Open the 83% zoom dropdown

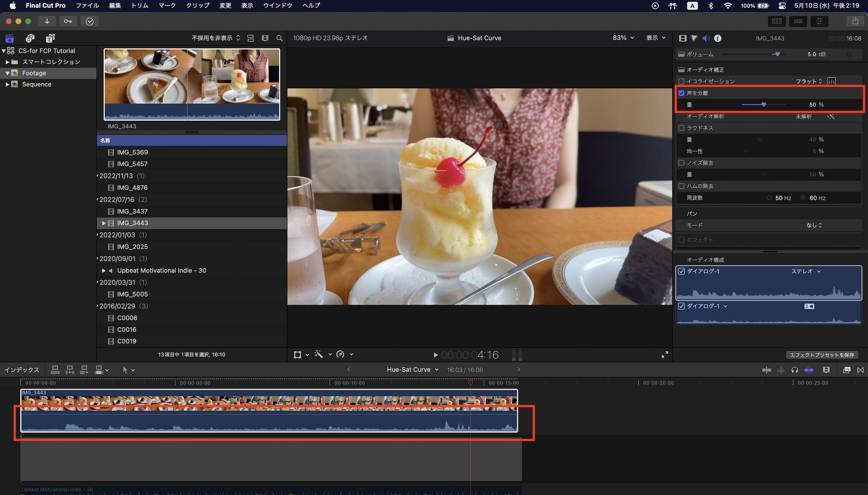(x=623, y=38)
